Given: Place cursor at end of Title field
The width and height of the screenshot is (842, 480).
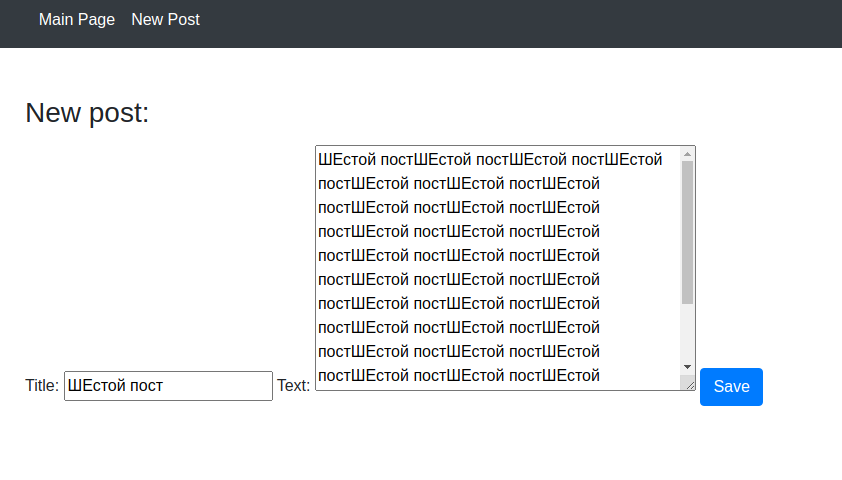Looking at the screenshot, I should coord(230,386).
